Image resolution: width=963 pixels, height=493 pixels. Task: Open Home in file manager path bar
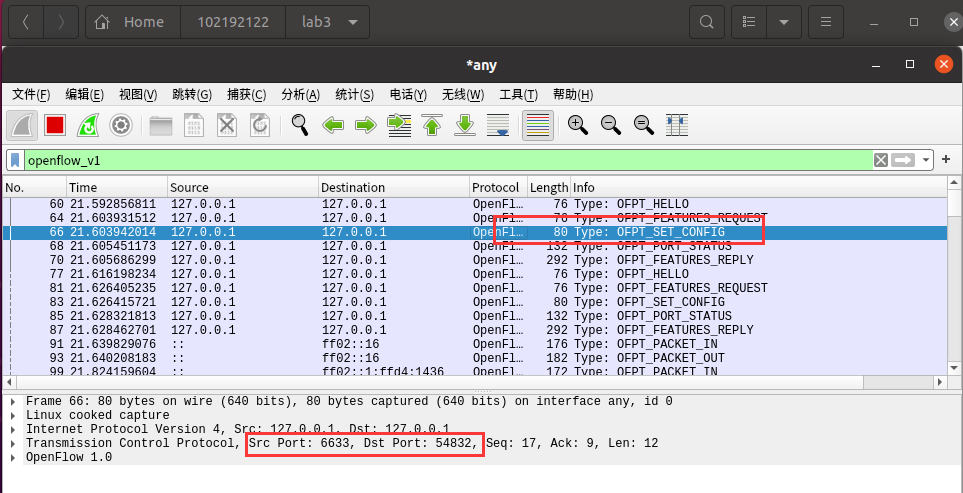(132, 22)
